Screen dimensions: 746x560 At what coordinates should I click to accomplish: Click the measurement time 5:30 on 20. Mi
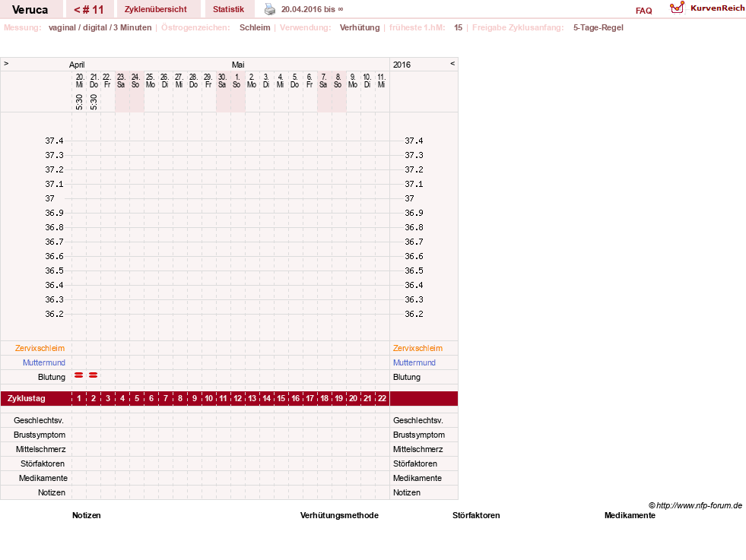tap(79, 102)
